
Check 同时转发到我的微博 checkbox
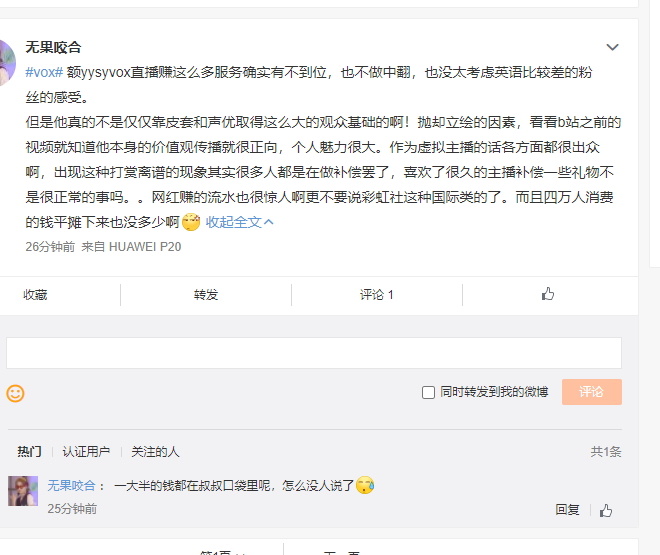coord(428,392)
